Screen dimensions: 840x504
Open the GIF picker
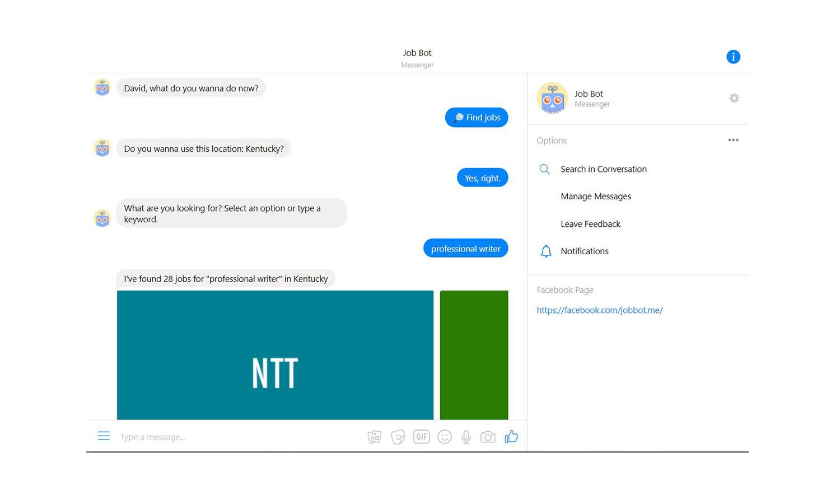click(x=422, y=436)
